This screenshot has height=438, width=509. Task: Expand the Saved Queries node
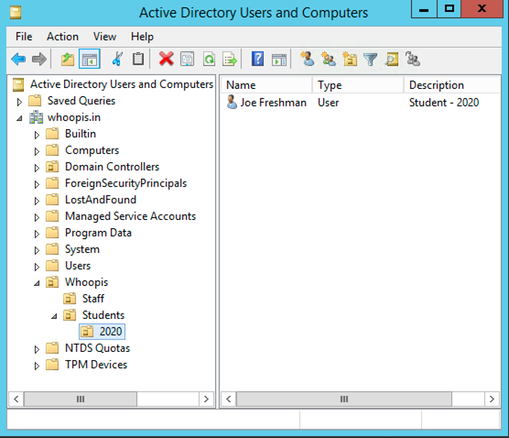19,102
